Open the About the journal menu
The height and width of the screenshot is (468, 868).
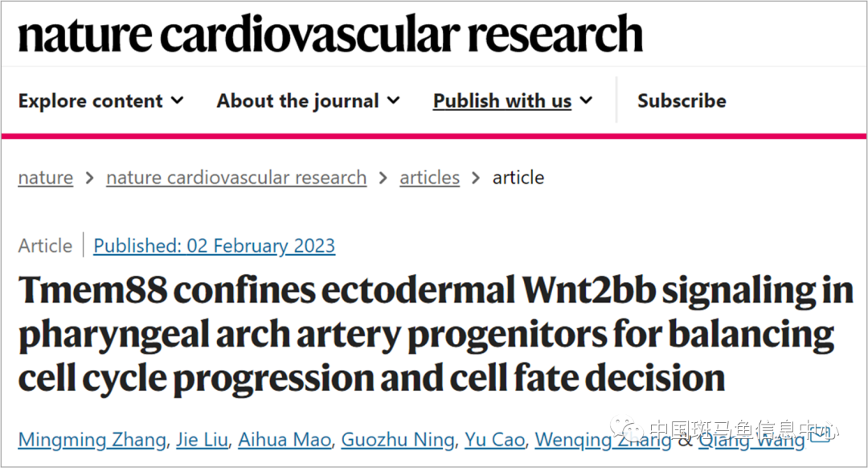[297, 101]
